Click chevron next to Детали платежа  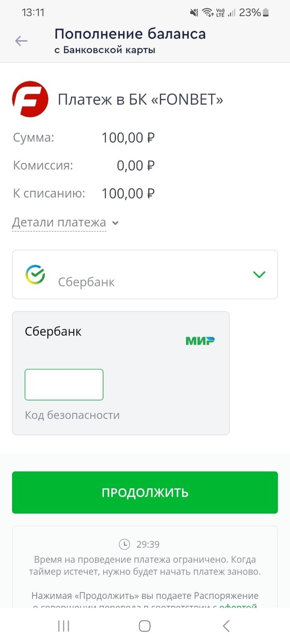coord(116,223)
